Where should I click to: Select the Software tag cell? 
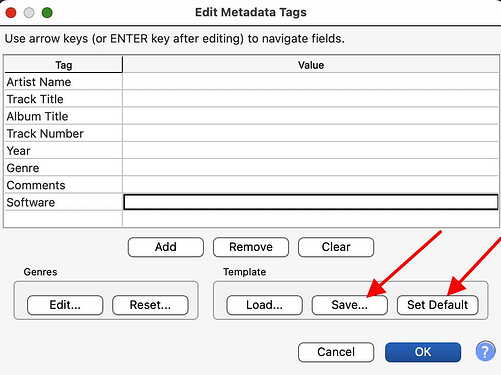(x=63, y=202)
